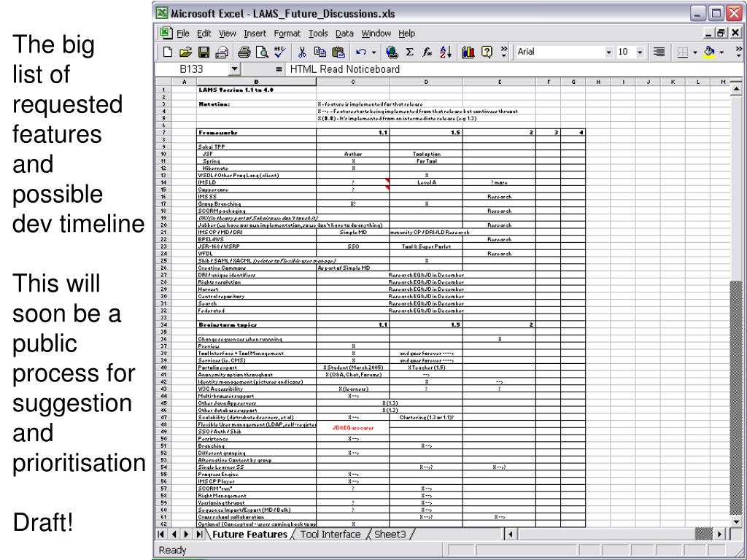Click the Open folder icon
Image resolution: width=747 pixels, height=560 pixels.
pyautogui.click(x=185, y=52)
